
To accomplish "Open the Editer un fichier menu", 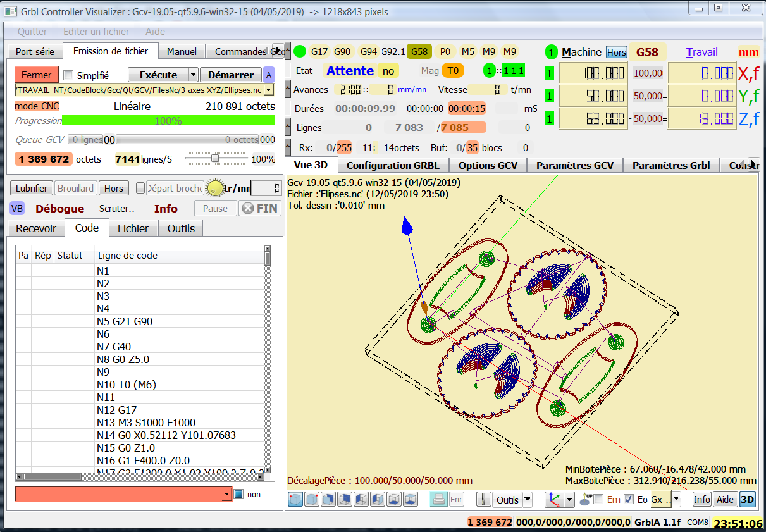I will click(x=96, y=32).
